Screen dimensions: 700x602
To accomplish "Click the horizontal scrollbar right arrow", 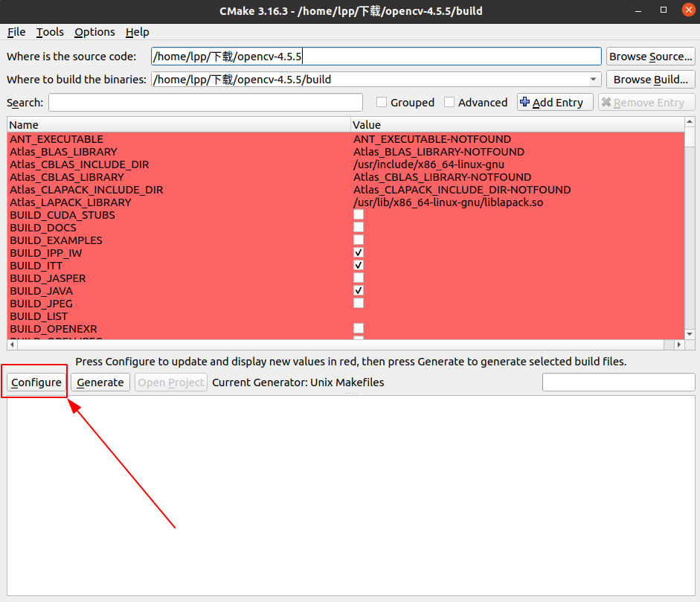I will tap(679, 345).
